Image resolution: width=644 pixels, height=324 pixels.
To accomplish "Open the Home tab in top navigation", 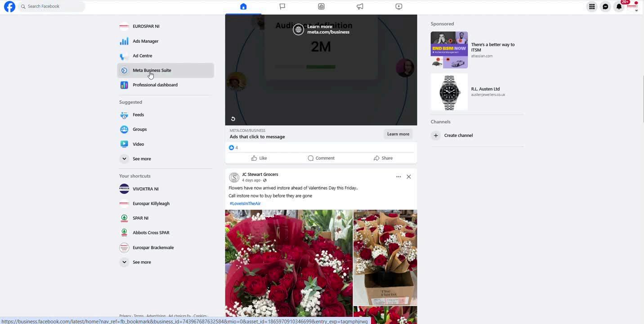I will 243,6.
